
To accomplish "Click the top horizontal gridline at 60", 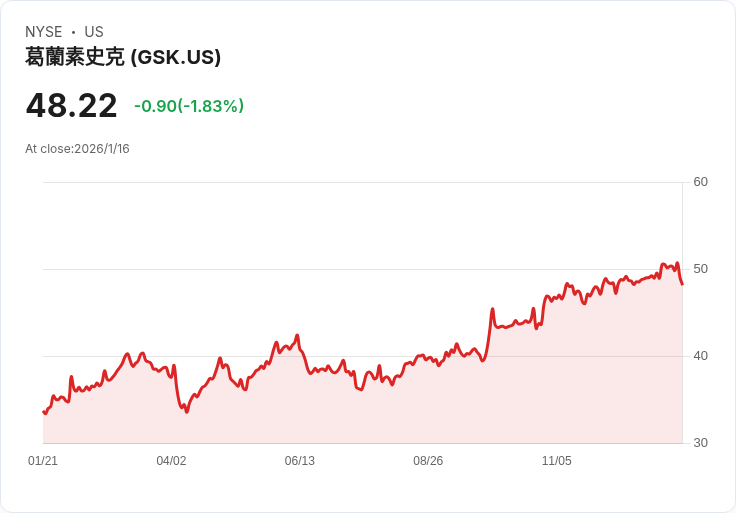I will 360,182.
